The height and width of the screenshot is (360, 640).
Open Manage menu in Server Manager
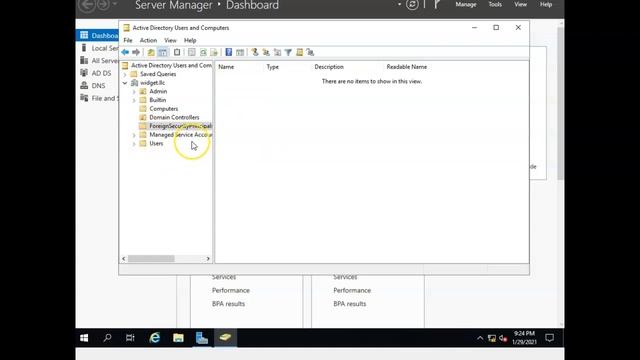[466, 4]
